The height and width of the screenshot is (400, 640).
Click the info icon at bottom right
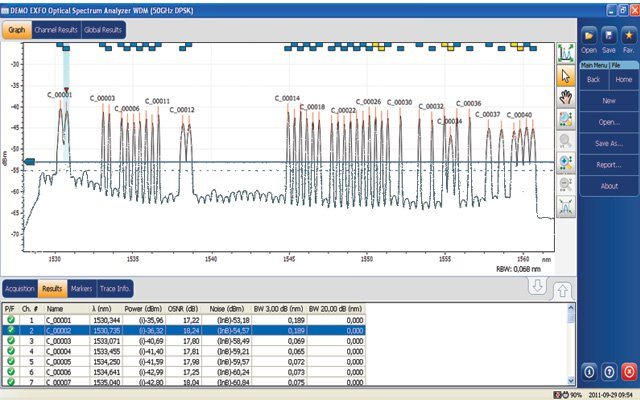[589, 370]
